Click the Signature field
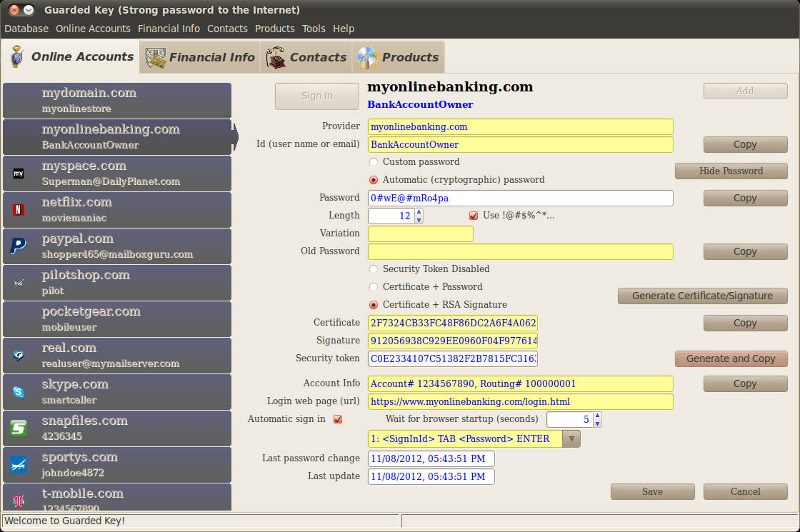The width and height of the screenshot is (800, 532). [x=453, y=341]
